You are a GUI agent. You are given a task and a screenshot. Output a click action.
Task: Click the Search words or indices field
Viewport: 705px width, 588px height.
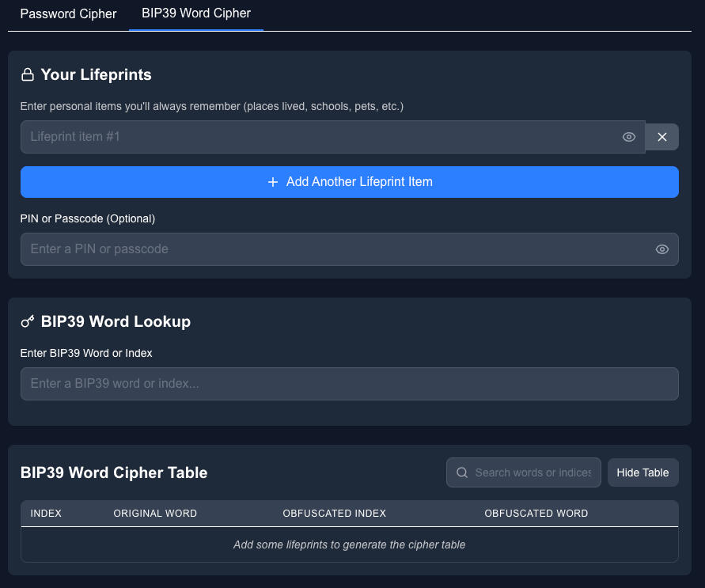[x=533, y=472]
